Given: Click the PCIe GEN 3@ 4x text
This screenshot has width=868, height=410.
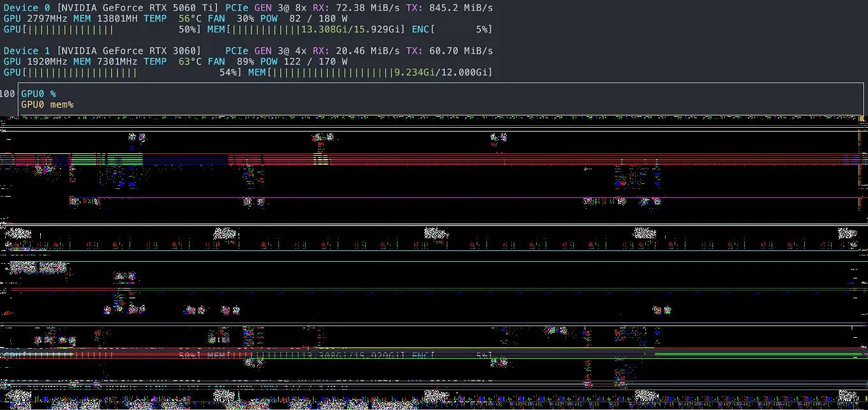Looking at the screenshot, I should click(266, 50).
